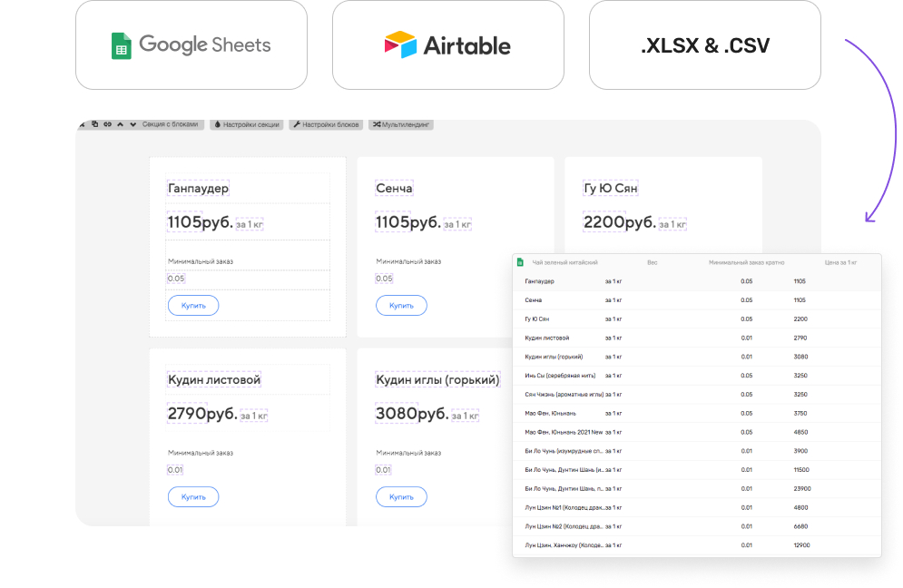Viewport: 903px width, 588px height.
Task: Click minimum order 0.01 on Кудин листовой card
Action: pyautogui.click(x=175, y=470)
